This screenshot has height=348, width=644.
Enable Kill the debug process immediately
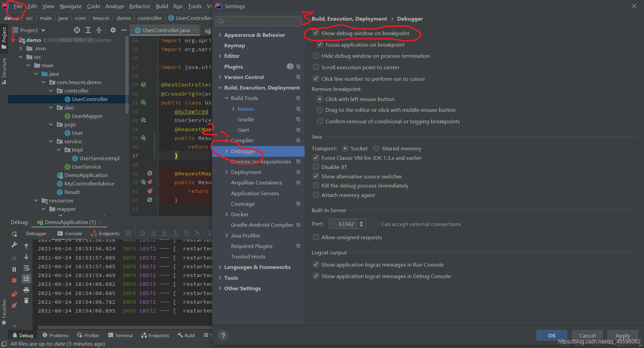[x=316, y=185]
